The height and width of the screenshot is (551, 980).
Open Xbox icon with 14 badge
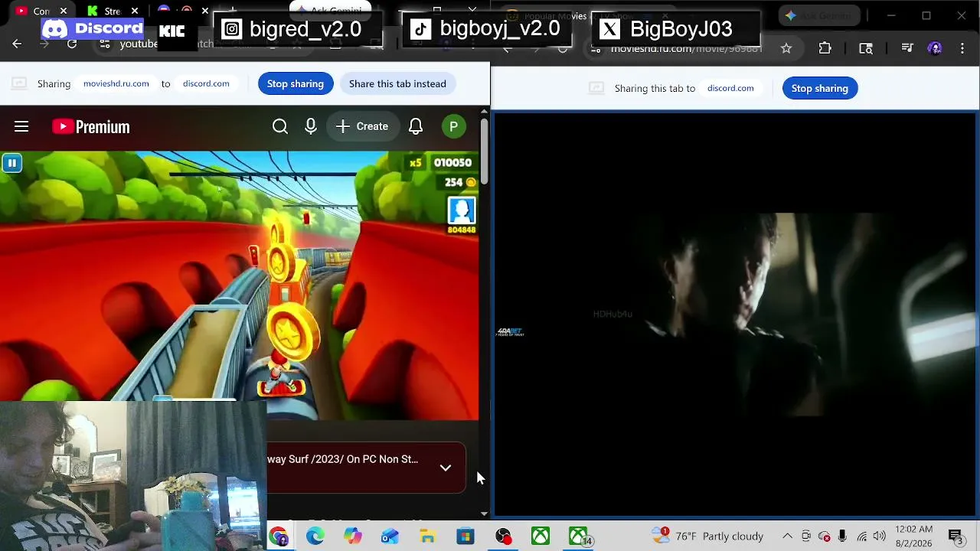[x=579, y=536]
